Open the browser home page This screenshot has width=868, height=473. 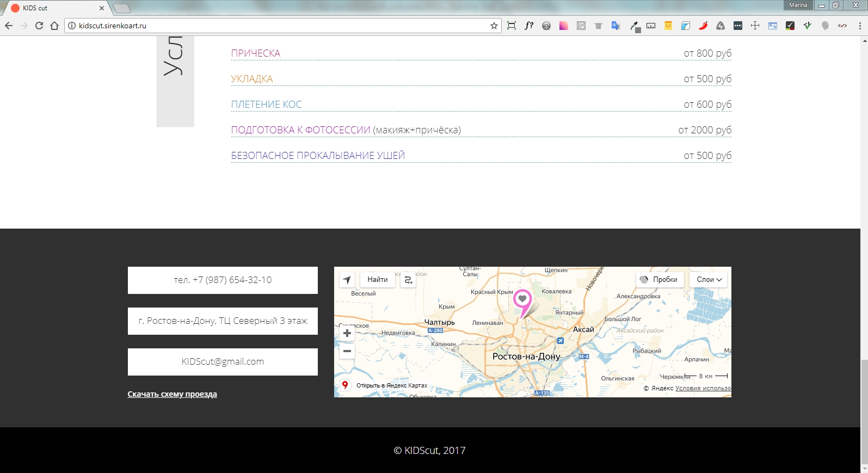pos(54,26)
